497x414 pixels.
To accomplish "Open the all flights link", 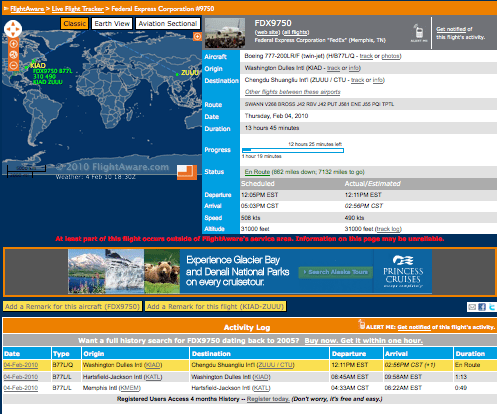I will click(296, 32).
